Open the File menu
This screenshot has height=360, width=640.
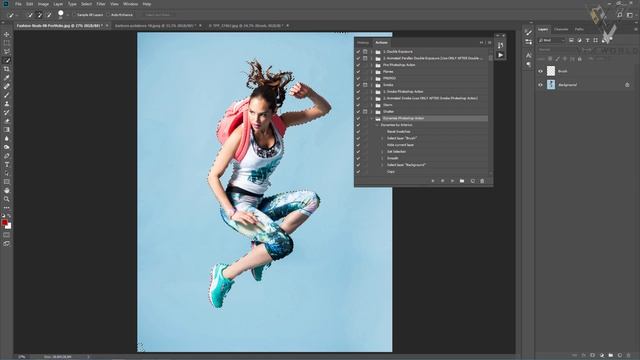click(x=18, y=4)
